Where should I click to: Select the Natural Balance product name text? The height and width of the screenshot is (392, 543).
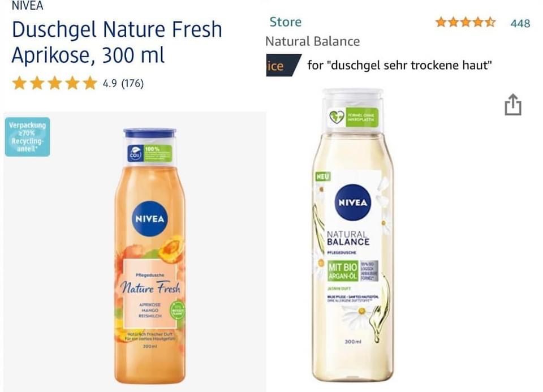click(313, 41)
